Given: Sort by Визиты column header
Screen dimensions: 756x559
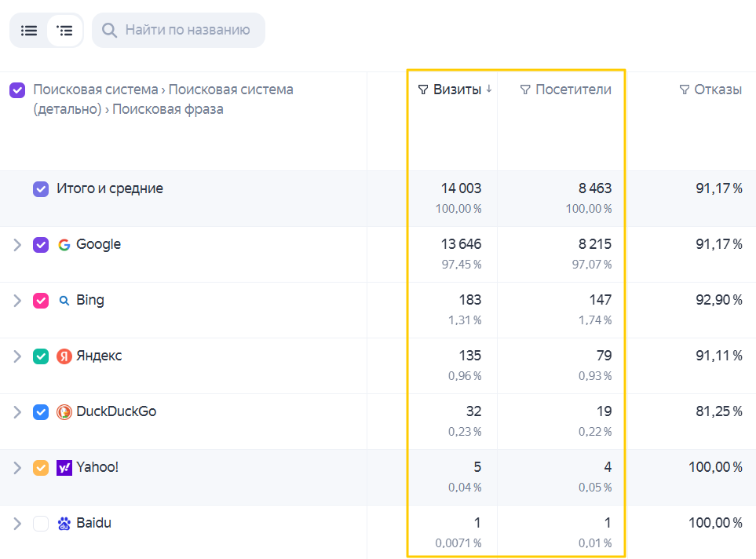Looking at the screenshot, I should point(457,90).
